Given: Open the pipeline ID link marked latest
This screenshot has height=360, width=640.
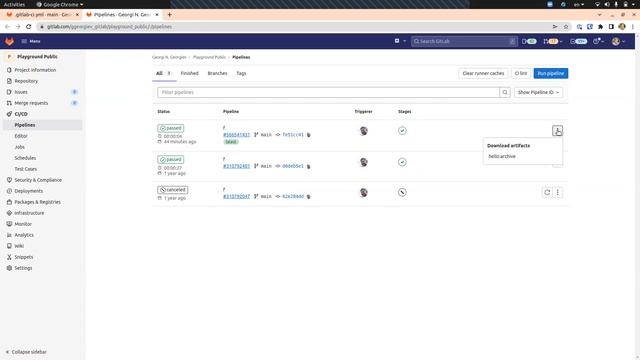Looking at the screenshot, I should 236,135.
